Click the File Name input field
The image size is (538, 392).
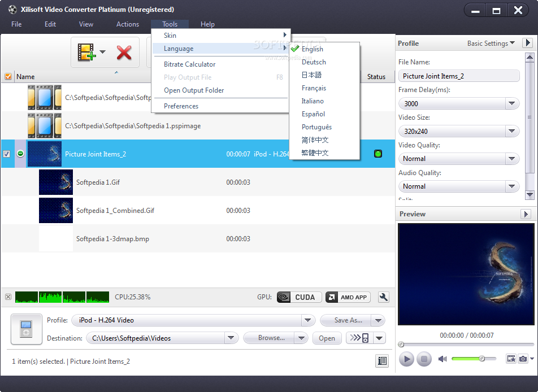click(x=459, y=76)
